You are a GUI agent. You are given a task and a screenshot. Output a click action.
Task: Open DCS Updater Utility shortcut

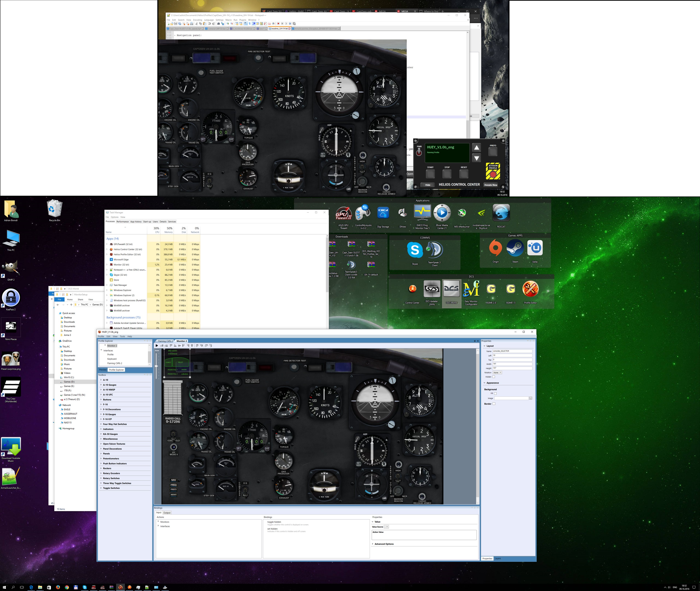pyautogui.click(x=432, y=292)
